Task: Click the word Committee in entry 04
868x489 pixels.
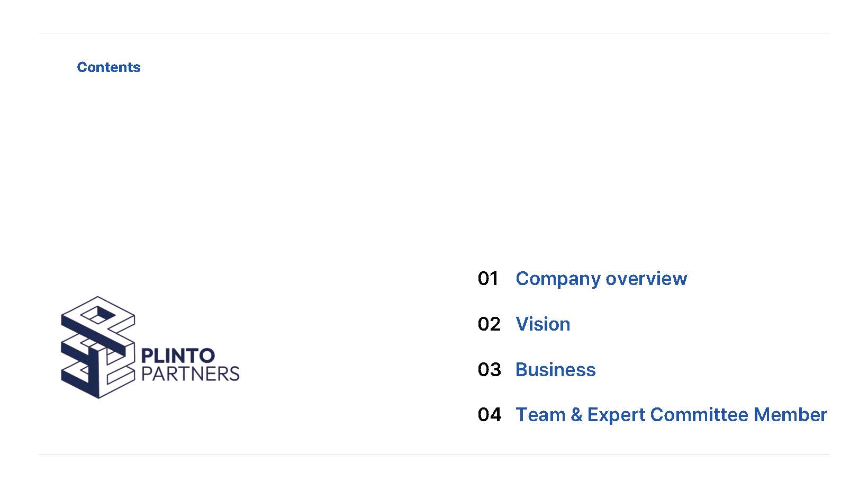Action: coord(699,414)
